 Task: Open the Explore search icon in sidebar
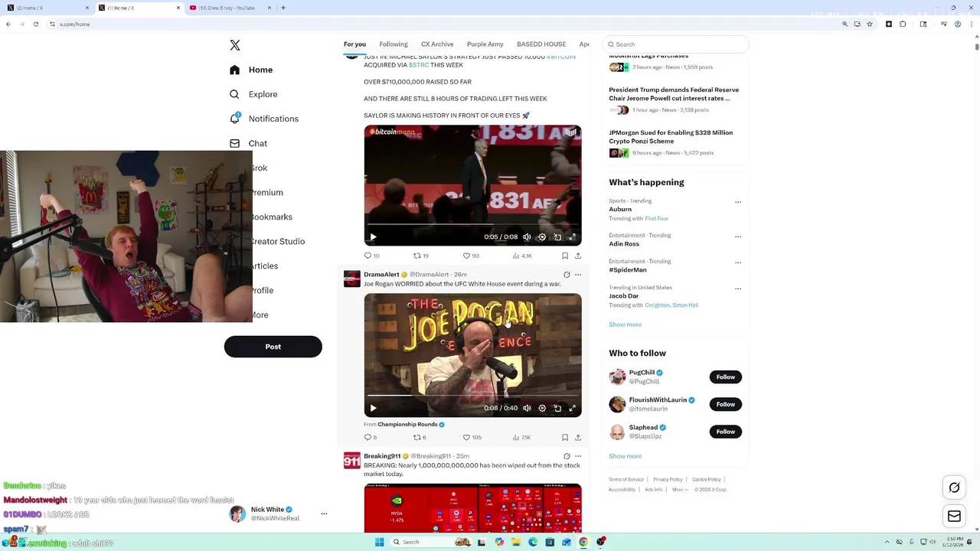(x=234, y=94)
